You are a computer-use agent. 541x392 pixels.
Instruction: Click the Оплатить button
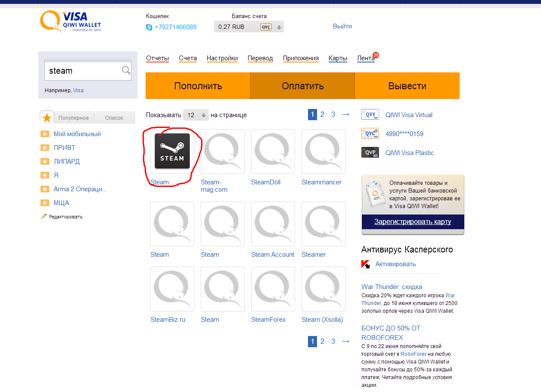302,86
